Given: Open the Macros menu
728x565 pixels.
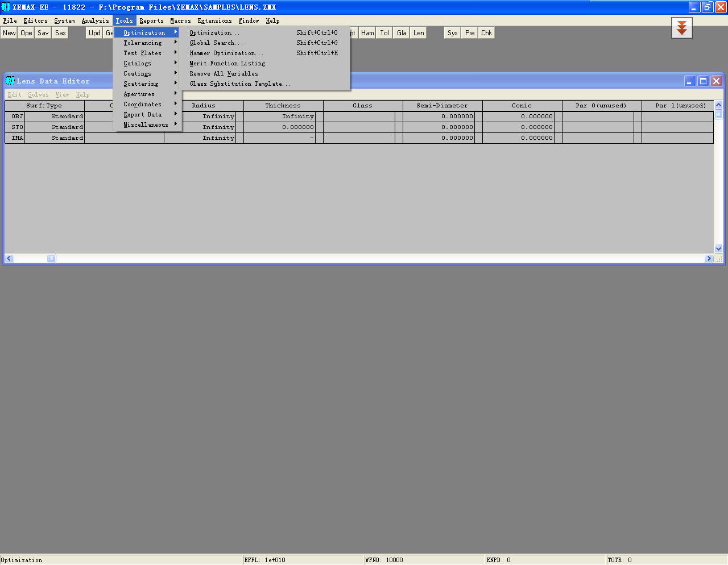Looking at the screenshot, I should coord(180,21).
